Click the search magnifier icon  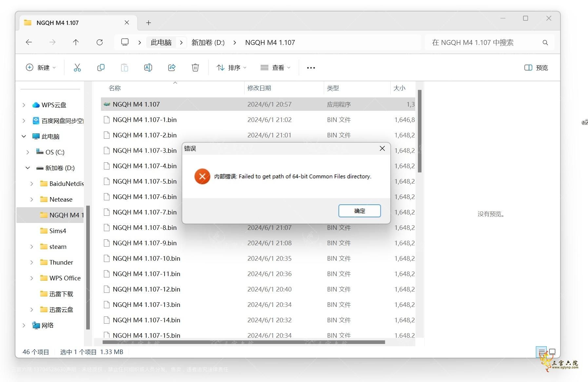click(x=545, y=43)
